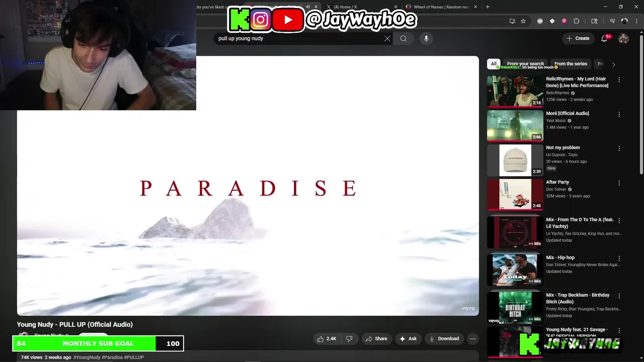
Task: Open more actions below the video
Action: pyautogui.click(x=473, y=339)
